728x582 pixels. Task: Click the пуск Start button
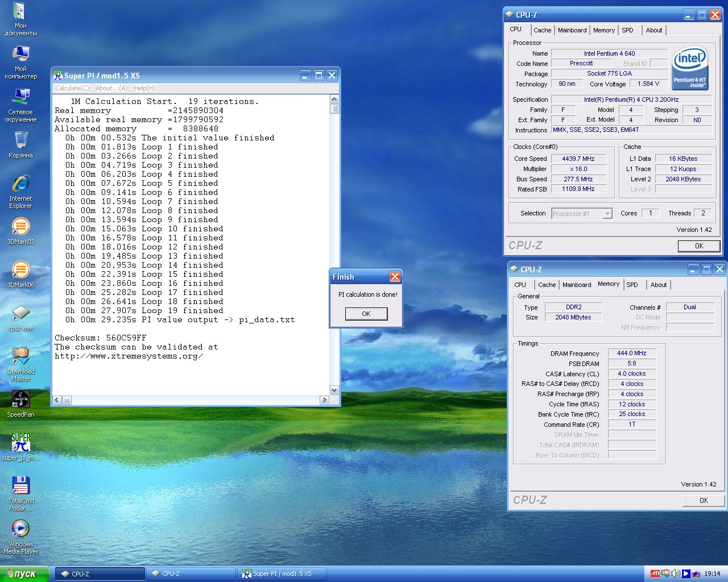pos(25,574)
